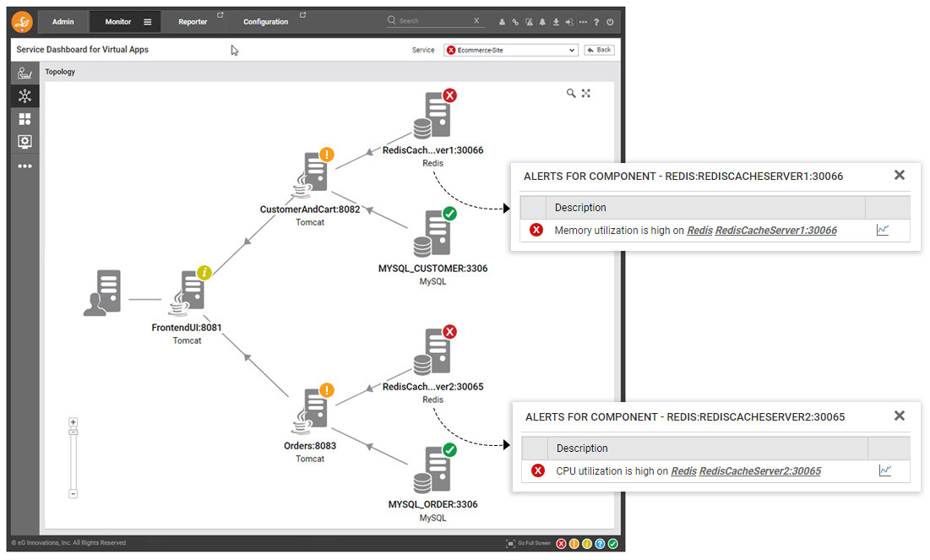
Task: Click the Topology panel heading
Action: tap(60, 72)
